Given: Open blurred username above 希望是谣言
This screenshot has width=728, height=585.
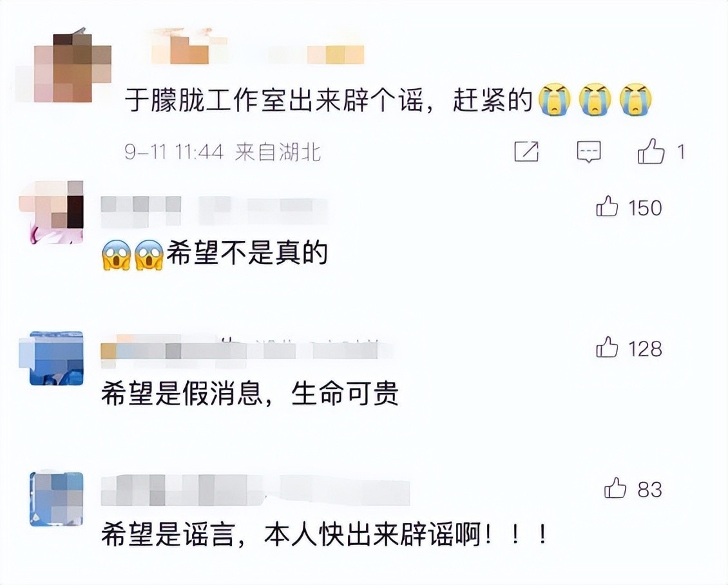Looking at the screenshot, I should coord(255,490).
